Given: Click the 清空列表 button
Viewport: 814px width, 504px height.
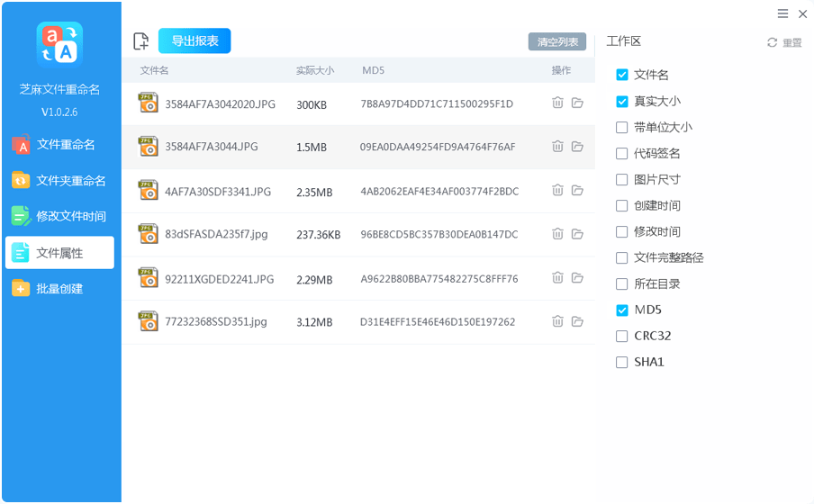Looking at the screenshot, I should coord(557,42).
